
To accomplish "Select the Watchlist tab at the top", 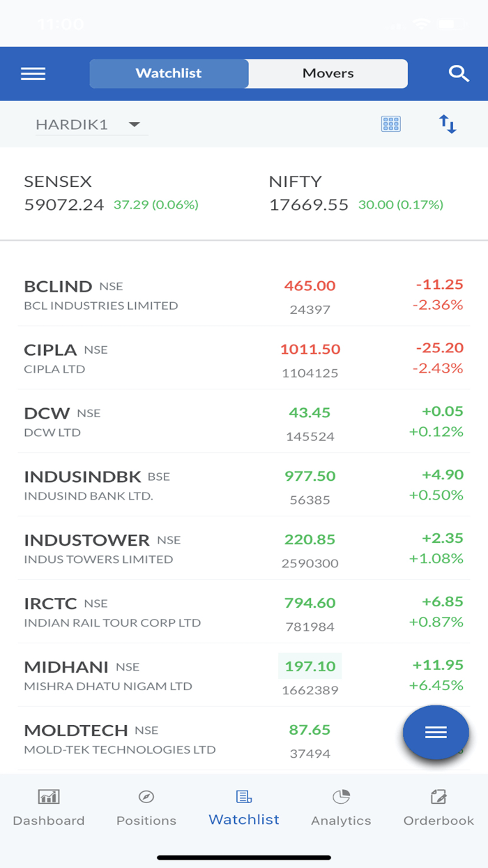I will 168,73.
